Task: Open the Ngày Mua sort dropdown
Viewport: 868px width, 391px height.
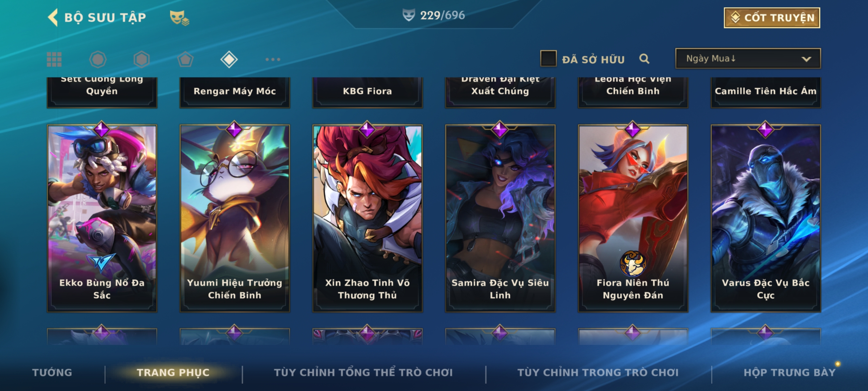Action: coord(748,59)
